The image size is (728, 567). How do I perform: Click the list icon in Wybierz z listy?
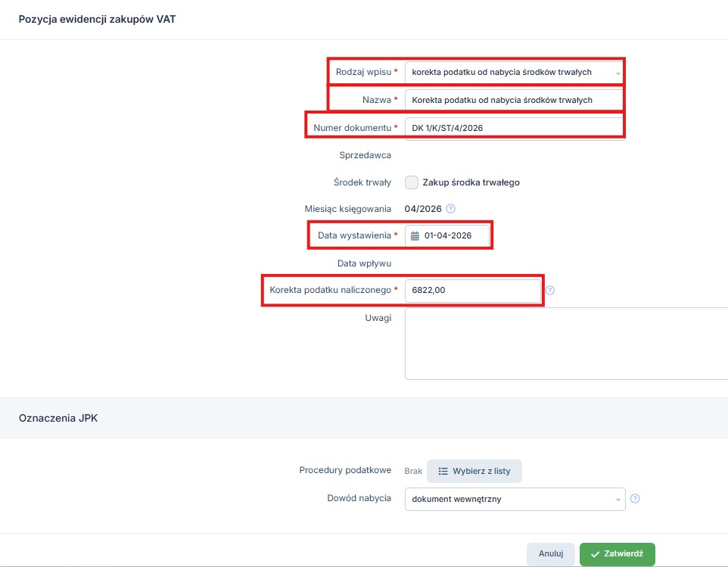click(443, 471)
